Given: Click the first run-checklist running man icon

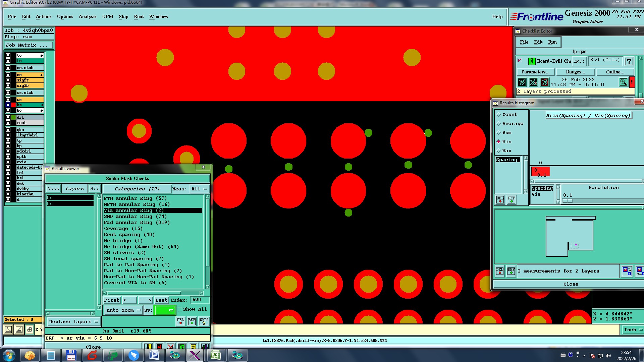Looking at the screenshot, I should pyautogui.click(x=522, y=82).
